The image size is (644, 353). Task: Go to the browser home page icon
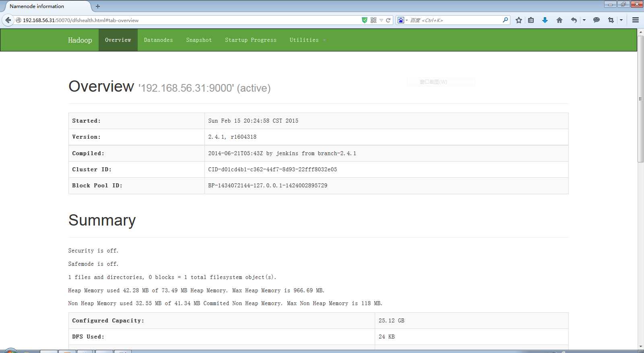point(559,20)
